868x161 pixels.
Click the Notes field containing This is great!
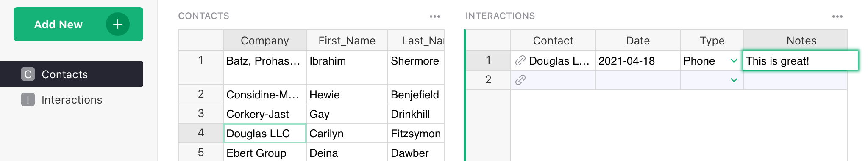pyautogui.click(x=800, y=60)
